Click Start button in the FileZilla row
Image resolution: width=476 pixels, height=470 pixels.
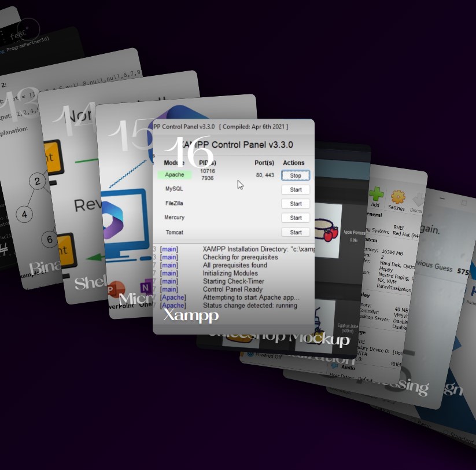(x=296, y=204)
